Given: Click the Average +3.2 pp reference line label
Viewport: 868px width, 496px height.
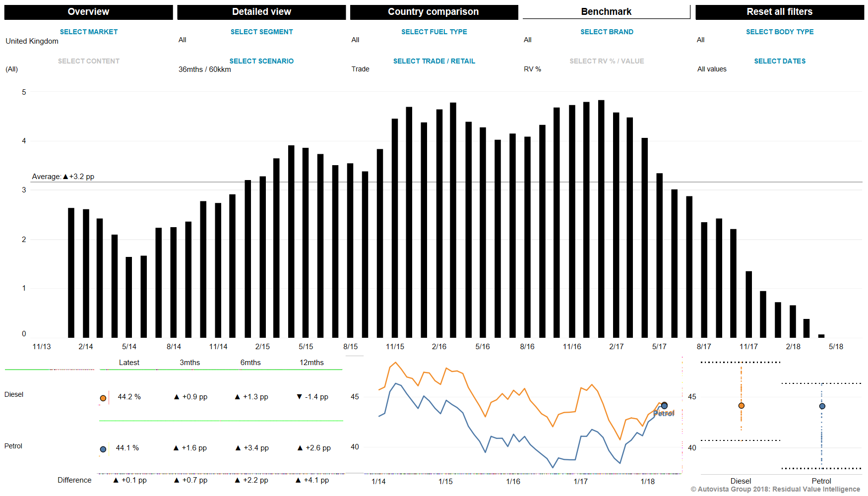Looking at the screenshot, I should coord(63,177).
